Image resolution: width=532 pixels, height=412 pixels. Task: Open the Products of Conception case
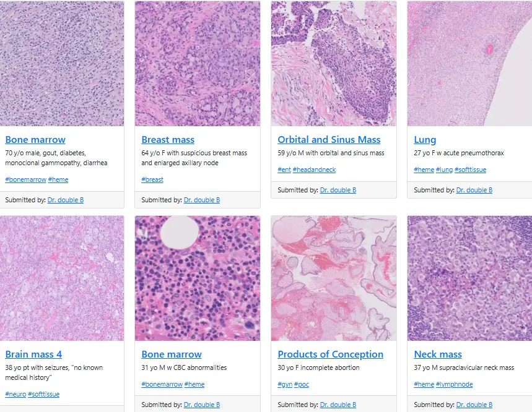coord(331,354)
